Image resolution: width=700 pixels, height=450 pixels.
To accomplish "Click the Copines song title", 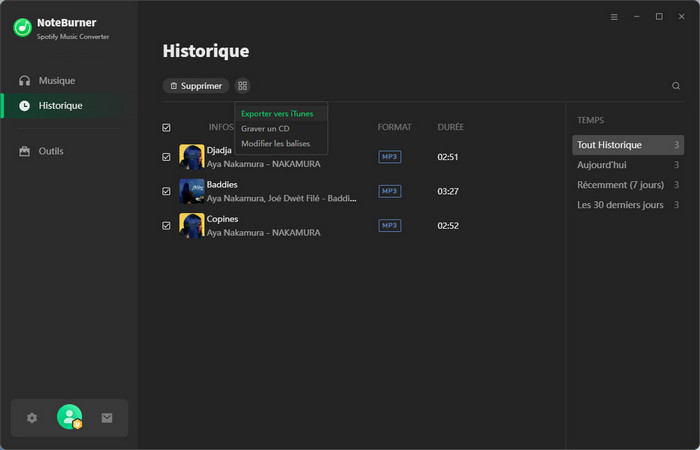I will 222,219.
